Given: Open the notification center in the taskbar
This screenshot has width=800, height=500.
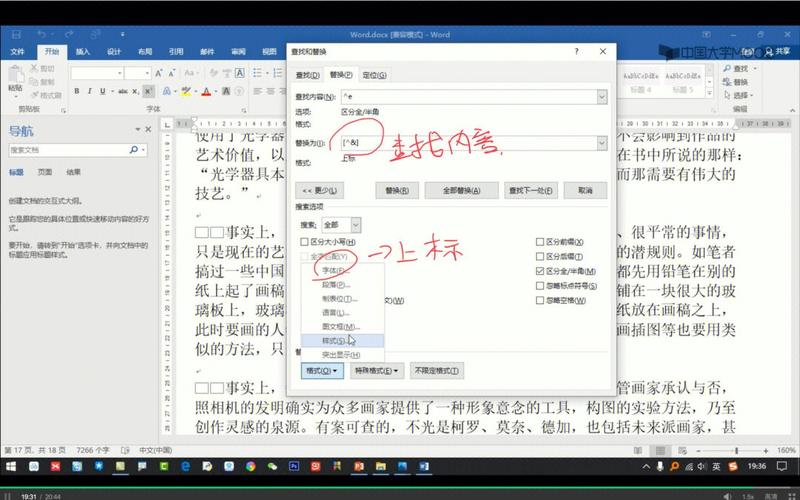Looking at the screenshot, I should click(782, 466).
